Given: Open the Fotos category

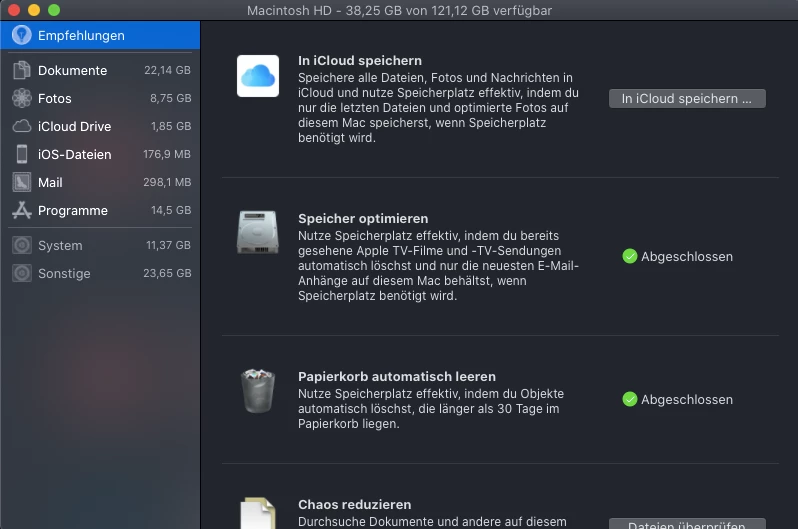Looking at the screenshot, I should pyautogui.click(x=100, y=98).
